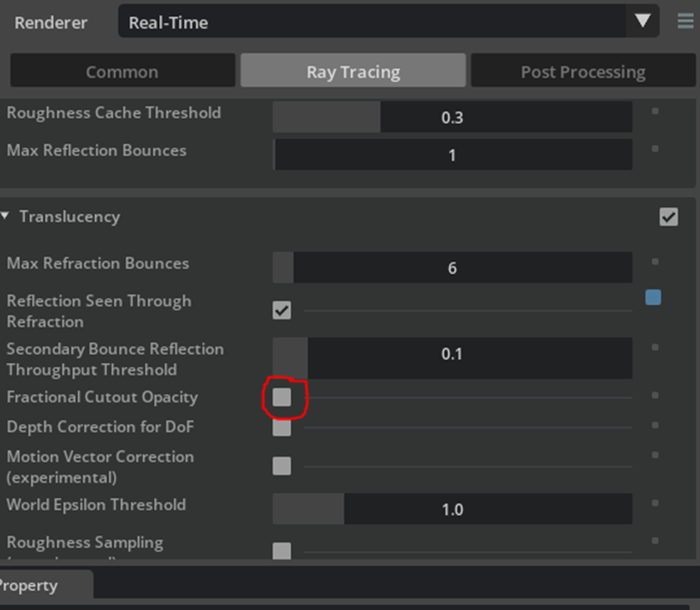Enable Fractional Cutout Opacity checkbox
700x610 pixels.
[283, 397]
